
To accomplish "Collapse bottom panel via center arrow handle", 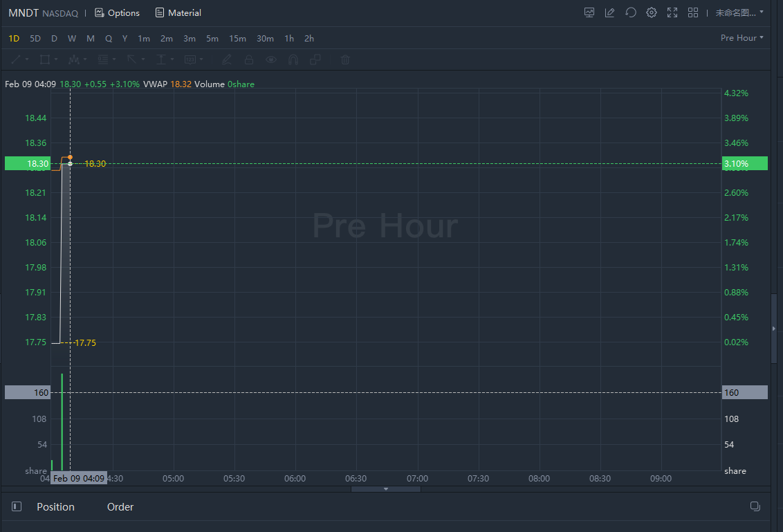I will click(385, 489).
